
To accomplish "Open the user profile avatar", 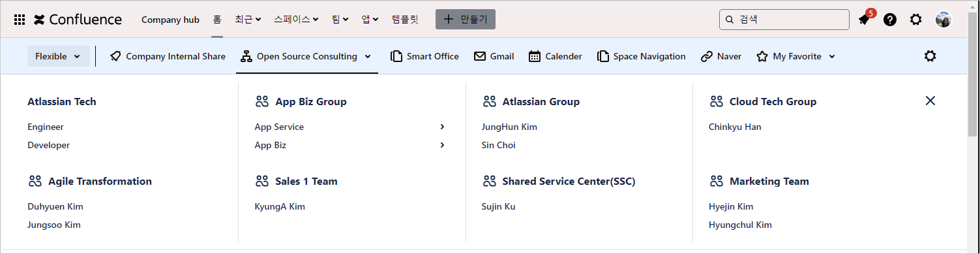I will [x=943, y=20].
